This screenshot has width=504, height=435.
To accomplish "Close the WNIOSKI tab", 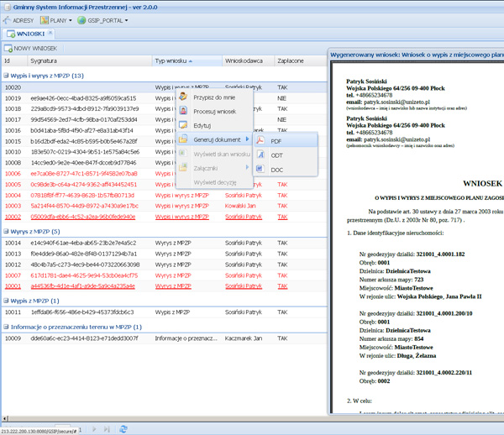I will (50, 33).
